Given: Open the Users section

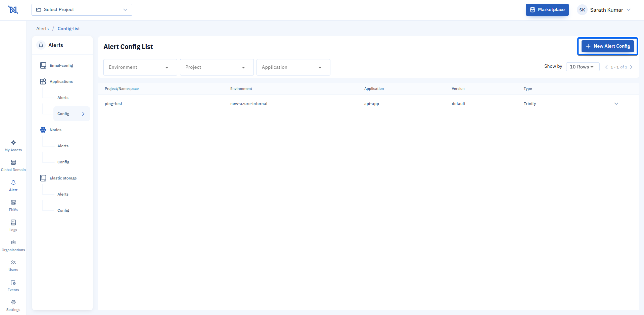Looking at the screenshot, I should click(13, 266).
